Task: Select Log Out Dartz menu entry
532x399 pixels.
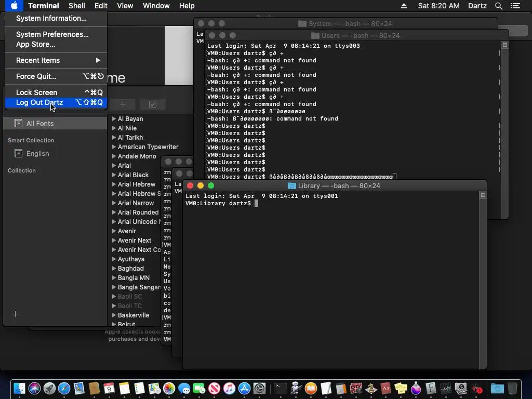Action: pyautogui.click(x=56, y=102)
